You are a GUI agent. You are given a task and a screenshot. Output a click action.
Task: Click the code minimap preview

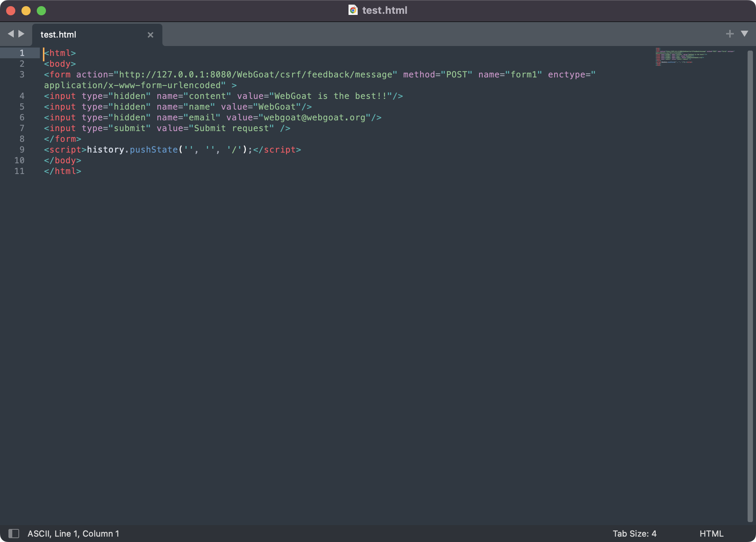coord(695,57)
